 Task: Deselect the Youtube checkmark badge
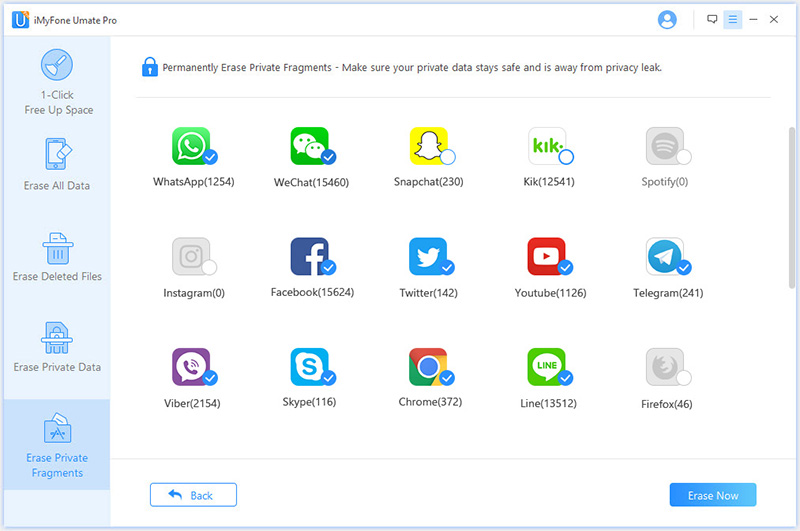(x=566, y=268)
